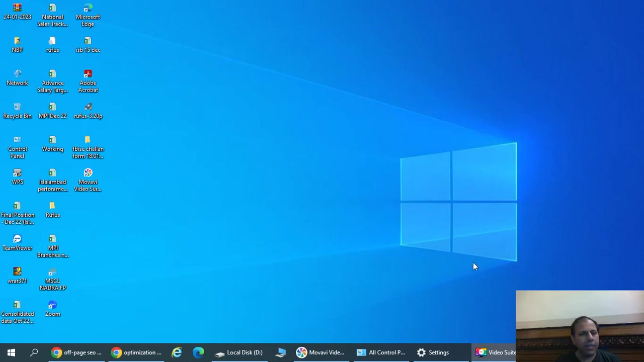Image resolution: width=644 pixels, height=362 pixels.
Task: Select the Adobe Acrobat desktop icon
Action: point(88,81)
